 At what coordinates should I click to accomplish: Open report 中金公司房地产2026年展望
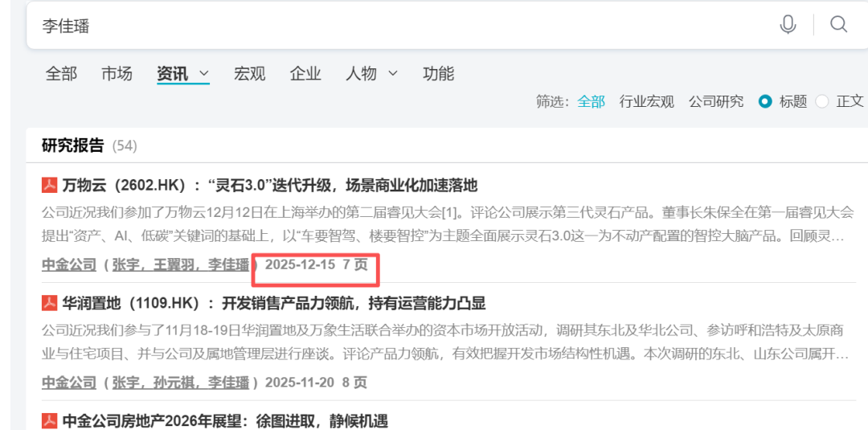[x=225, y=421]
